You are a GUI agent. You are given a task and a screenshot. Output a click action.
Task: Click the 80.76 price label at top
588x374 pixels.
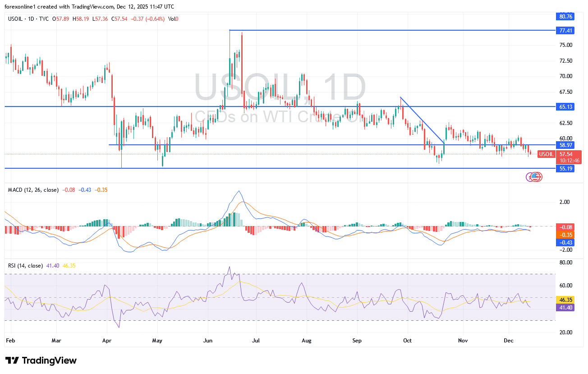tap(565, 16)
